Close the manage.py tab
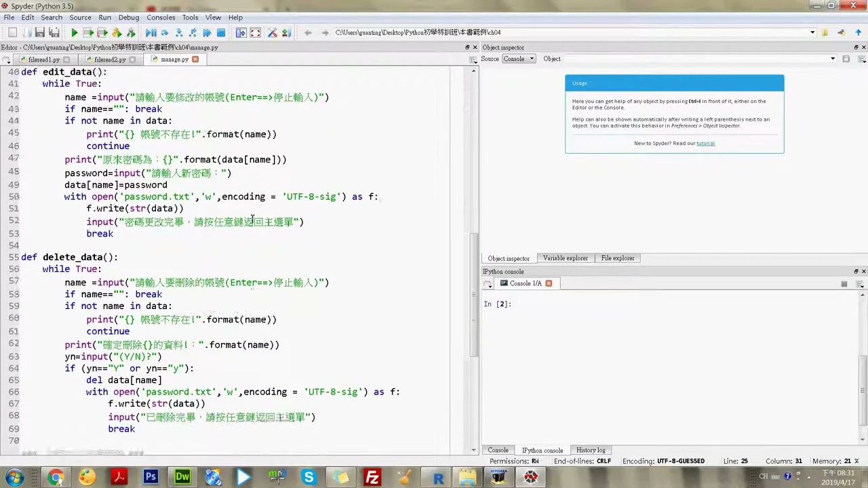 point(195,60)
